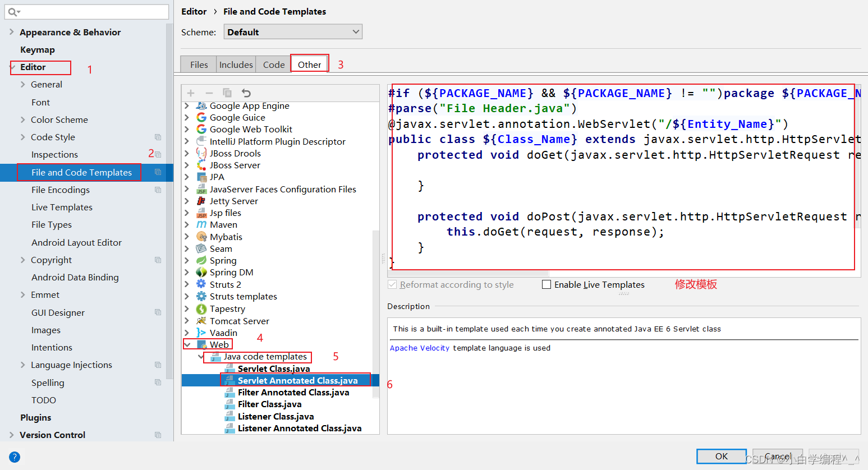
Task: Click the Tapestry icon
Action: click(x=201, y=308)
